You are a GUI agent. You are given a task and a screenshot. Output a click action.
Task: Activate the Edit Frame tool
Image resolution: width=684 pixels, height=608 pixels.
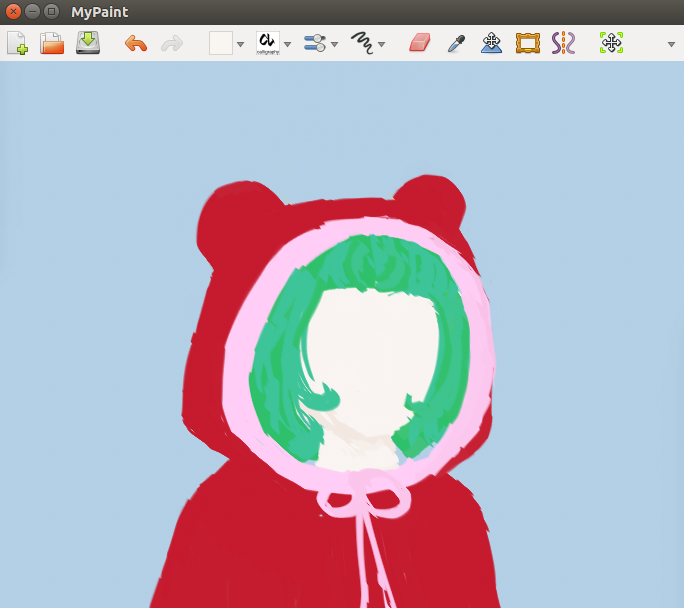click(527, 43)
